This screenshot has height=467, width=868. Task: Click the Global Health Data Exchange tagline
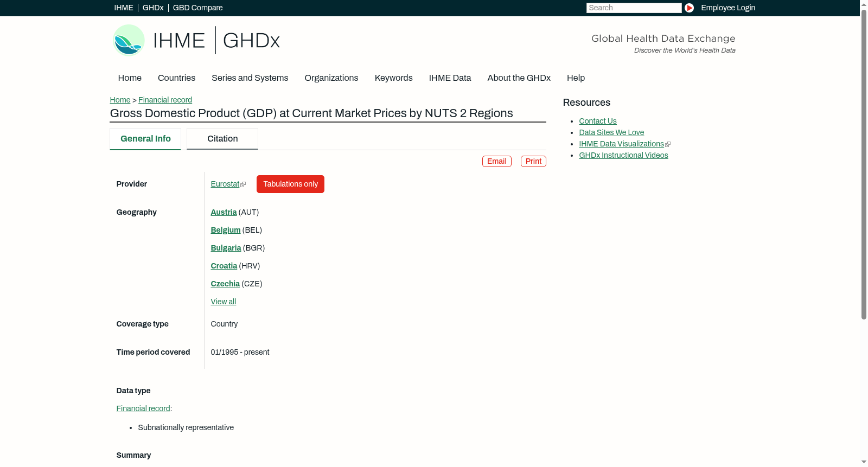[x=663, y=39]
